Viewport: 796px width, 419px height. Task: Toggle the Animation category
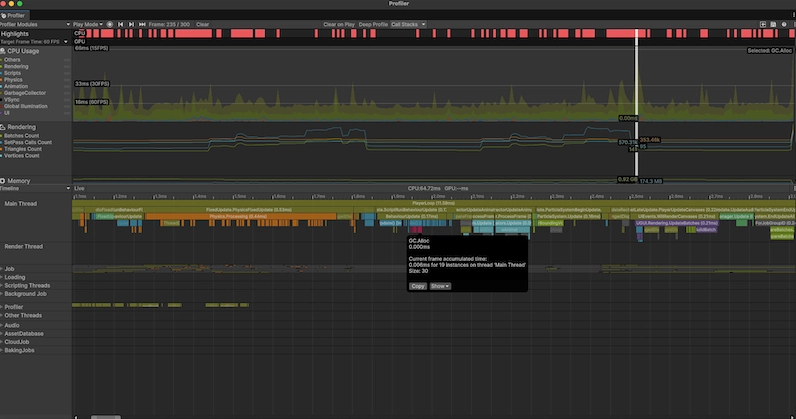[2, 86]
